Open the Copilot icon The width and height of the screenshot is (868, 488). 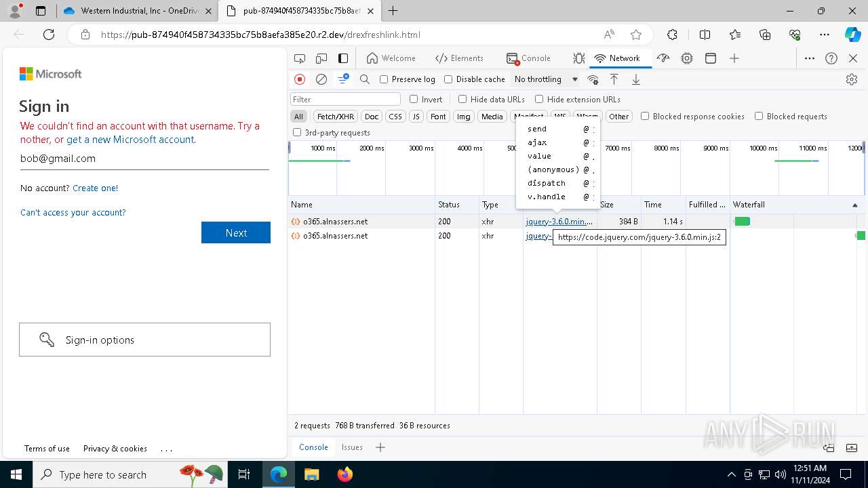(852, 35)
